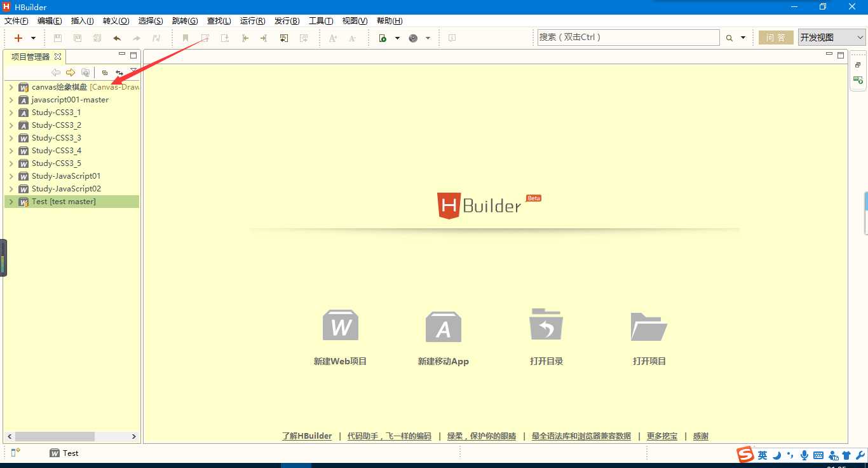The height and width of the screenshot is (468, 868).
Task: Click the yellow forward arrow in project manager
Action: [71, 72]
